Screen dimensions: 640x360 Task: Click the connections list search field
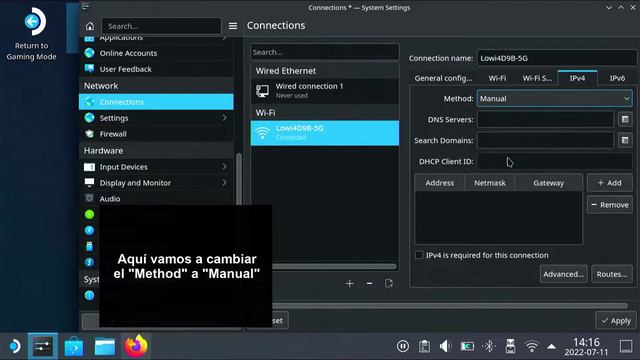click(325, 52)
